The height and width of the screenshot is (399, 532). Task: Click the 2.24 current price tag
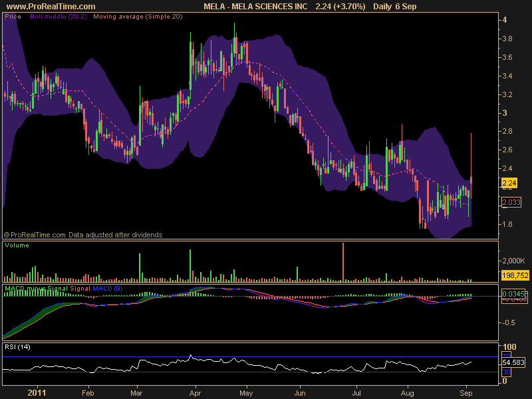[509, 183]
